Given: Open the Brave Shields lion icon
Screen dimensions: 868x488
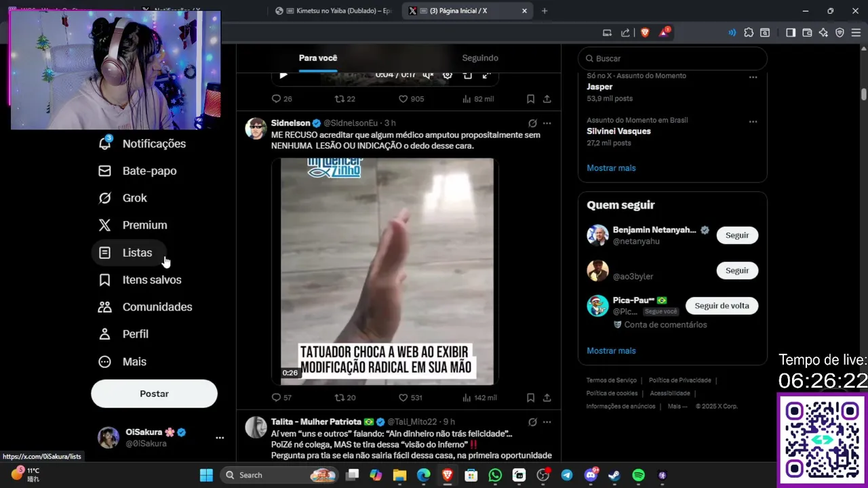Looking at the screenshot, I should 644,33.
